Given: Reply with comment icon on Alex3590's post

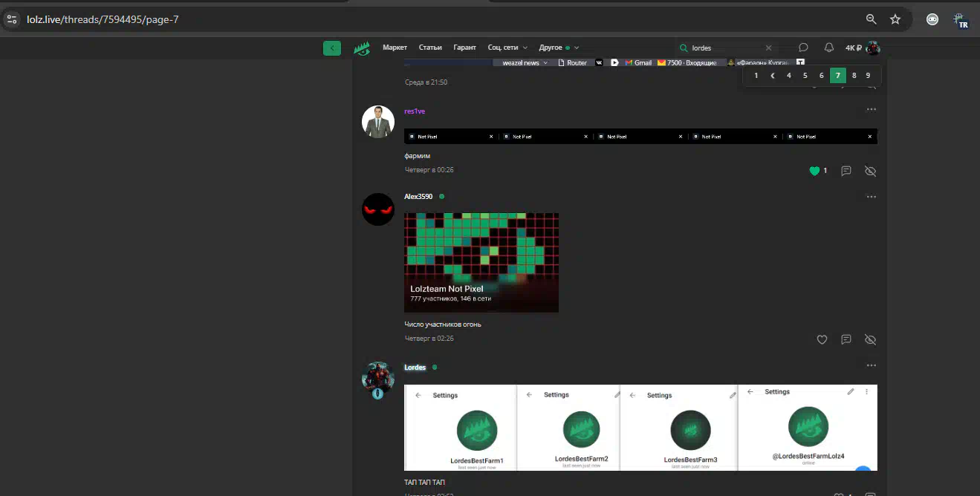Looking at the screenshot, I should point(846,339).
